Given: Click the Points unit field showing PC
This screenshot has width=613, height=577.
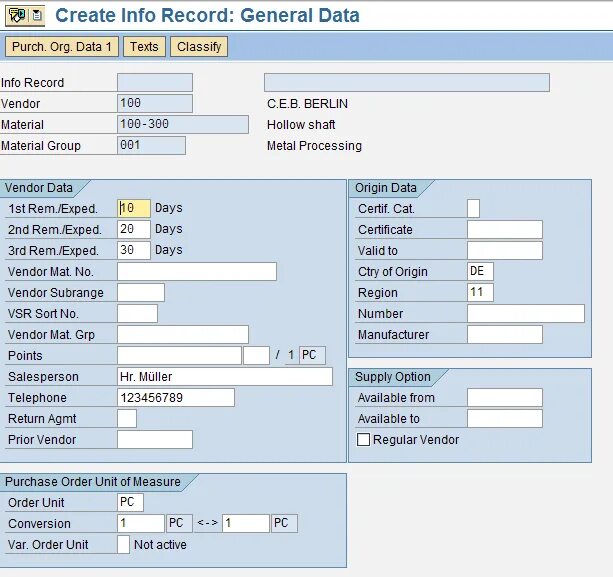Looking at the screenshot, I should click(312, 355).
